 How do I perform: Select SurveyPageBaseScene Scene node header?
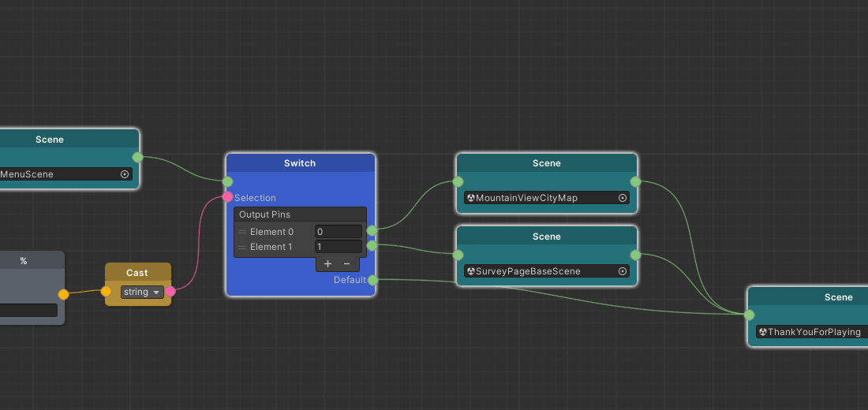(x=547, y=237)
